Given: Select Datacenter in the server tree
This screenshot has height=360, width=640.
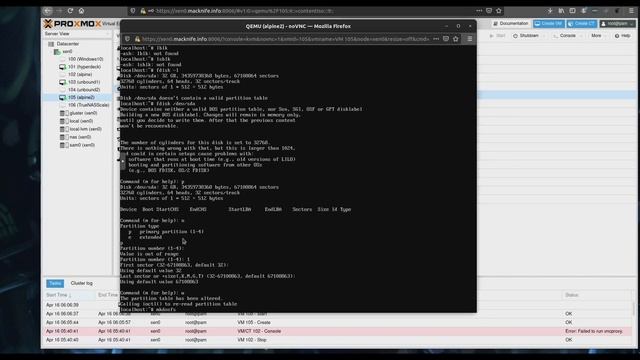Looking at the screenshot, I should coord(68,44).
